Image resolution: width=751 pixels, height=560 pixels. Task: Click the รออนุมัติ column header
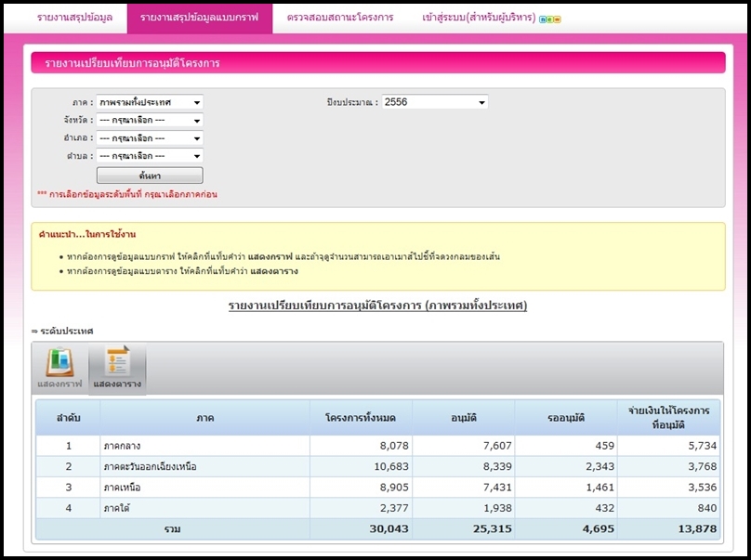pos(565,418)
